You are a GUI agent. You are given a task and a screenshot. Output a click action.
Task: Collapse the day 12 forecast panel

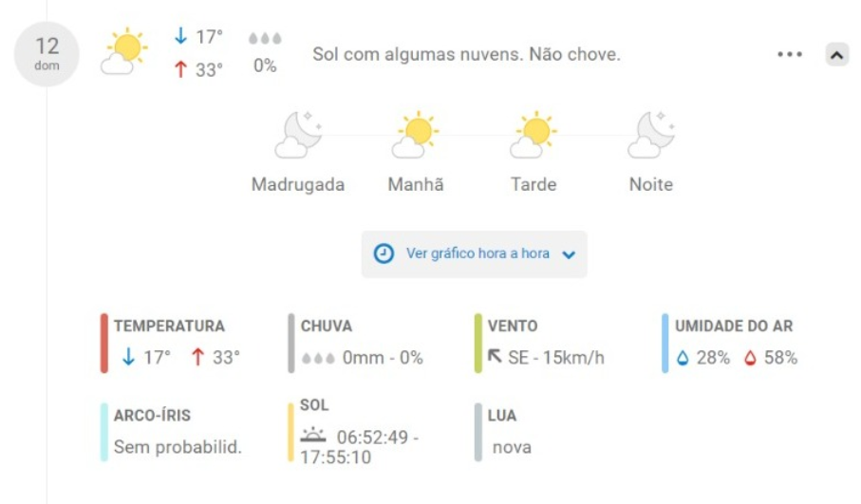pyautogui.click(x=837, y=54)
